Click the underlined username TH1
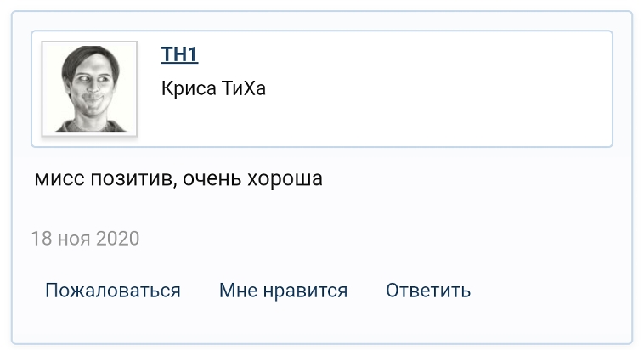The height and width of the screenshot is (350, 644). point(179,55)
